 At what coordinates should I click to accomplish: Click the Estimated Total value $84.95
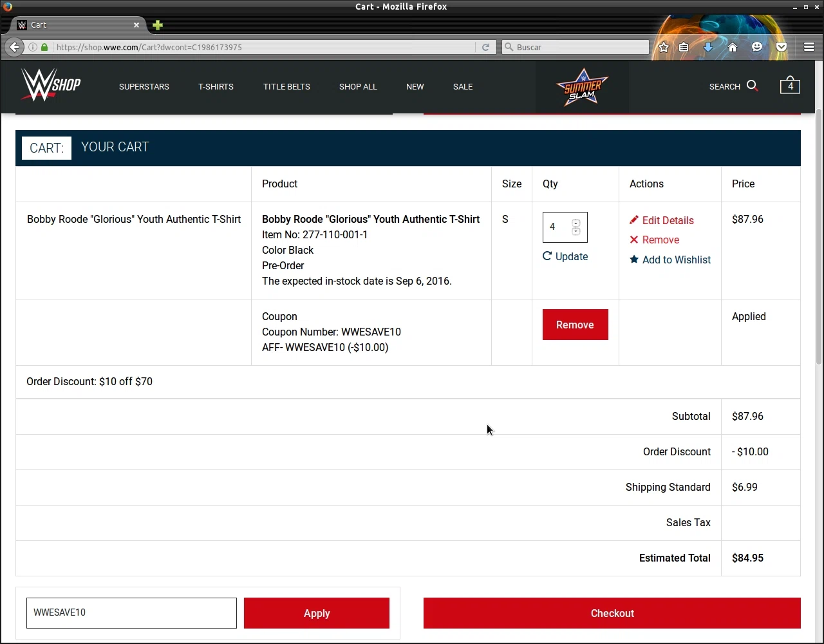coord(747,558)
